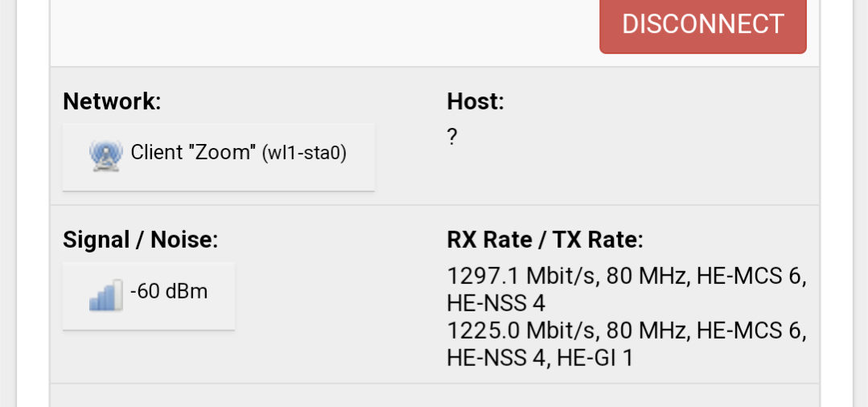
Task: Click the HE-NSS 4, HE-GI 1 text
Action: click(540, 358)
